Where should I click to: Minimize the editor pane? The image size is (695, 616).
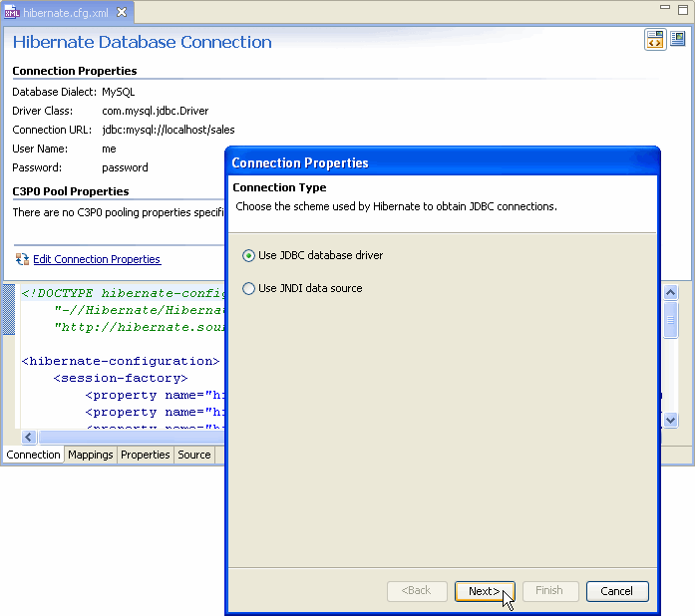point(664,7)
